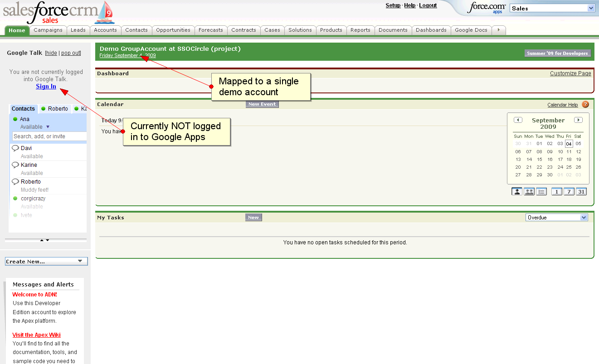599x364 pixels.
Task: Hide the Google Talk panel
Action: click(x=52, y=53)
